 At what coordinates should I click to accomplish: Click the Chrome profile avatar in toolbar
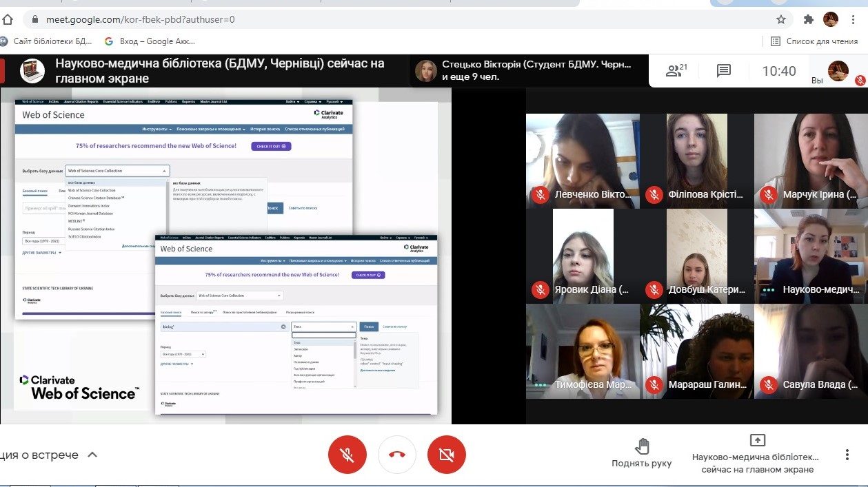click(831, 19)
